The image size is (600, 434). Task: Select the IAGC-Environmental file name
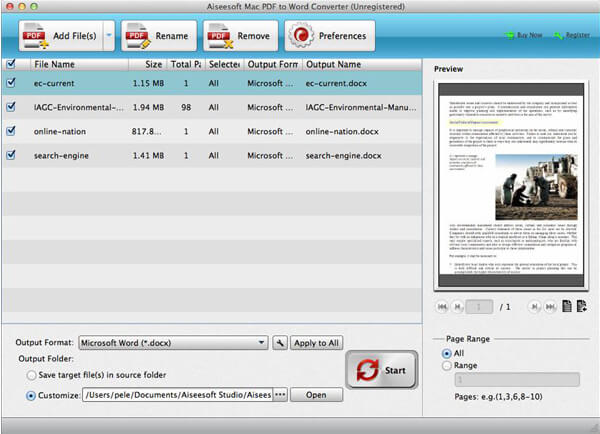click(78, 108)
